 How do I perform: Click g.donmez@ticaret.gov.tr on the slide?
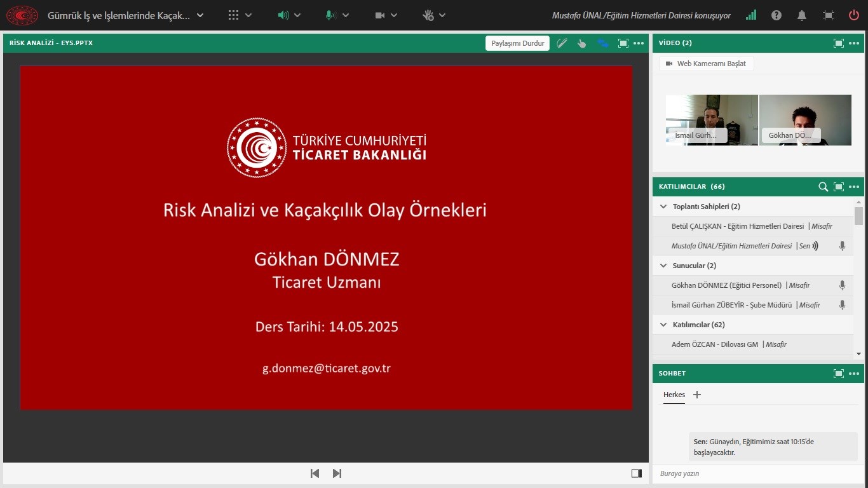pyautogui.click(x=327, y=368)
